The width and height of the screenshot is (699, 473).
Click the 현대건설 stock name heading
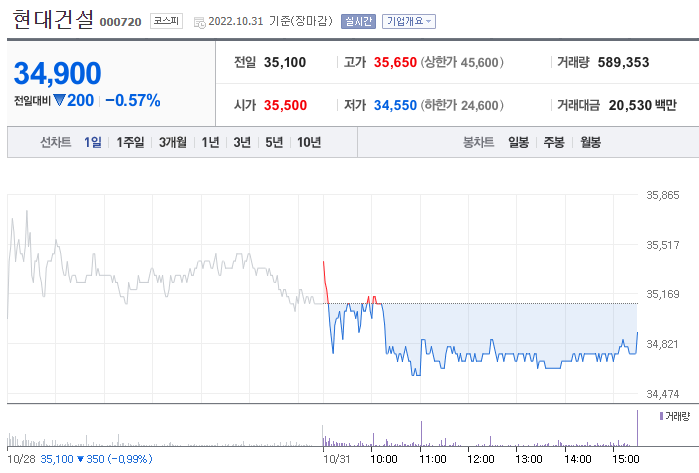[53, 19]
